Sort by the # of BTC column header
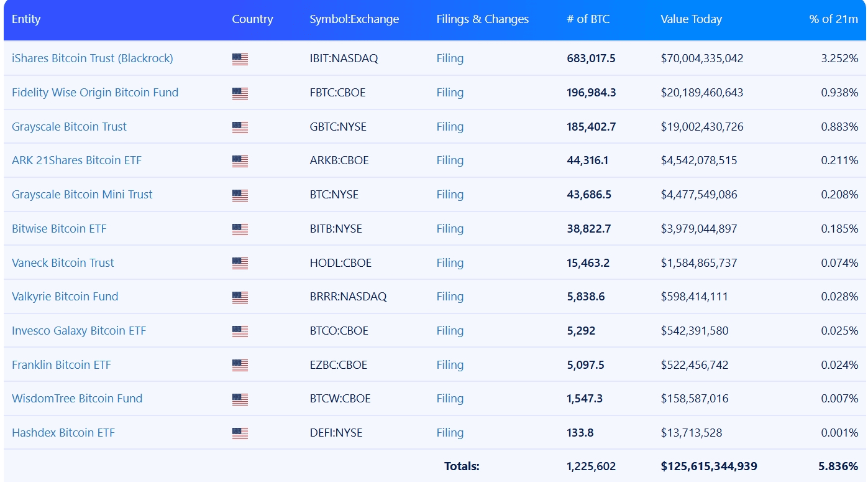The width and height of the screenshot is (868, 482). [588, 19]
